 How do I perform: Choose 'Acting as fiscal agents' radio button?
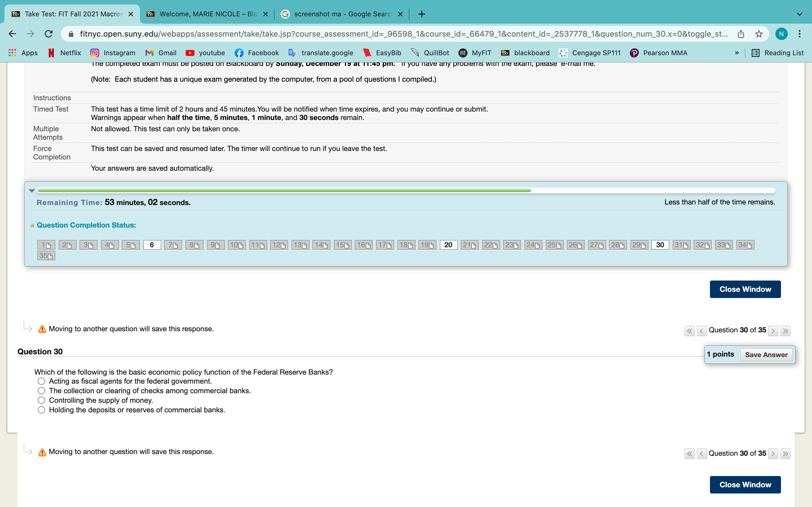click(x=41, y=381)
